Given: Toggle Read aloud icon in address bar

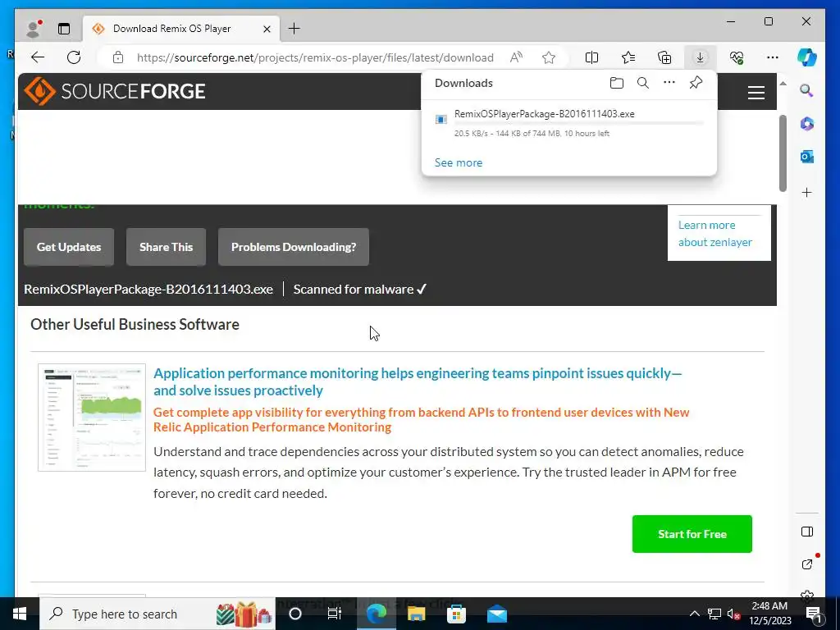Looking at the screenshot, I should coord(516,57).
